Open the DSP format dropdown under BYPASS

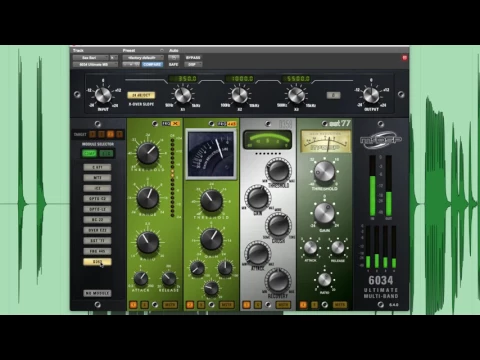[x=193, y=64]
